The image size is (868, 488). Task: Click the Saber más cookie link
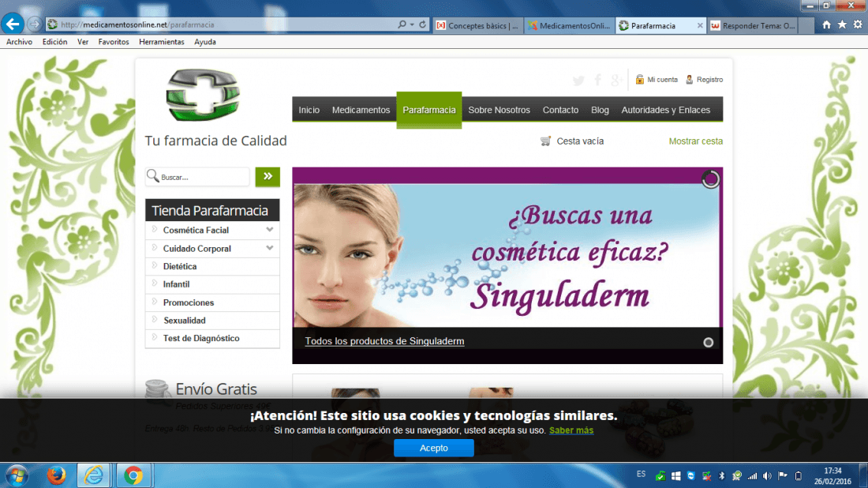(x=571, y=430)
